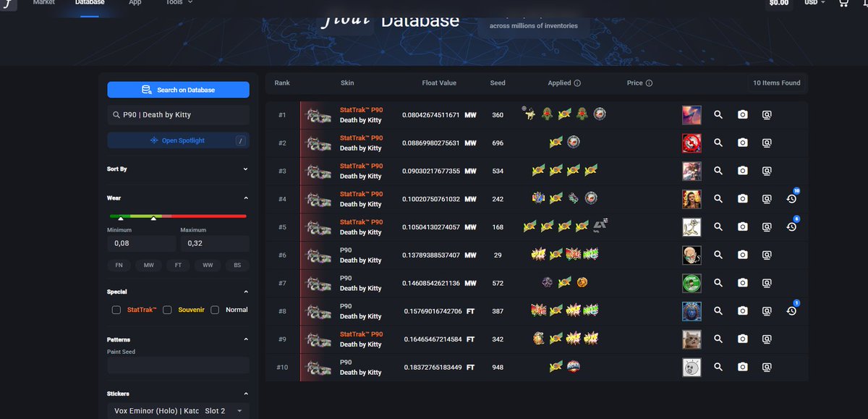Click the Price info icon
Screen dimensions: 868x419
point(649,83)
